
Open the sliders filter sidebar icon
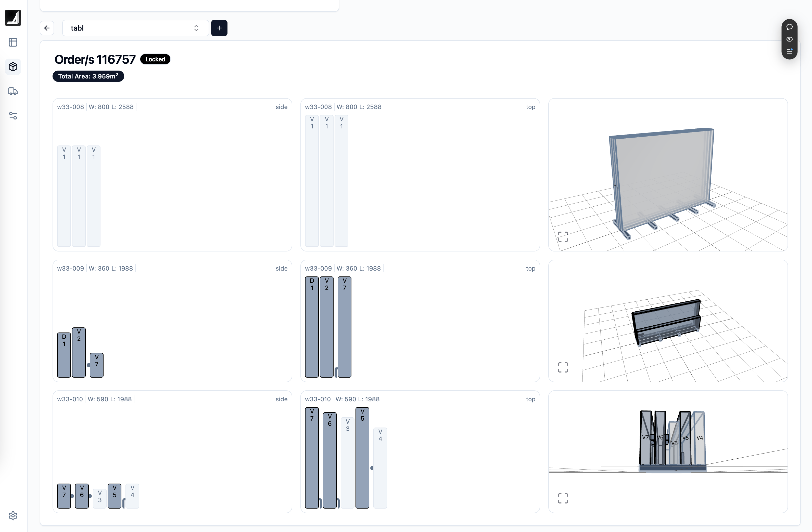point(13,116)
